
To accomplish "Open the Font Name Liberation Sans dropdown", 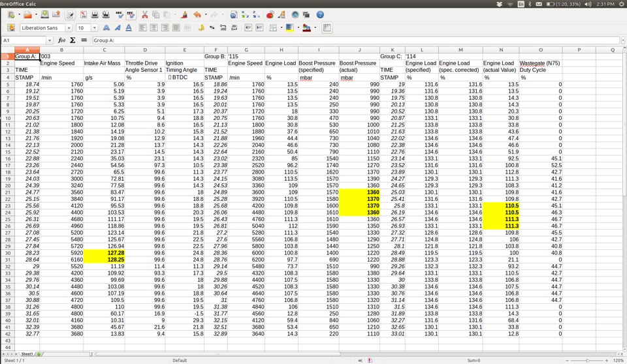I will (x=69, y=28).
